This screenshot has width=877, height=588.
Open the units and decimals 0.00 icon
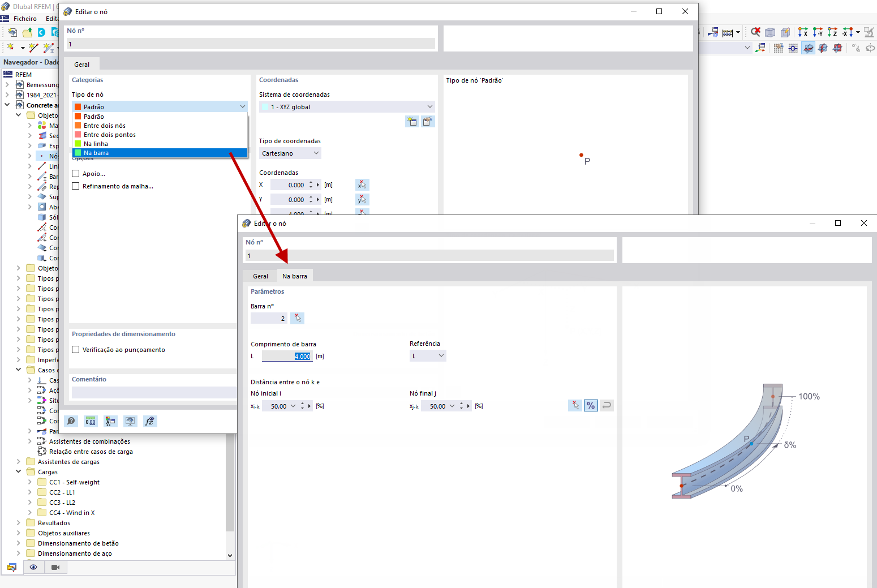click(x=91, y=421)
